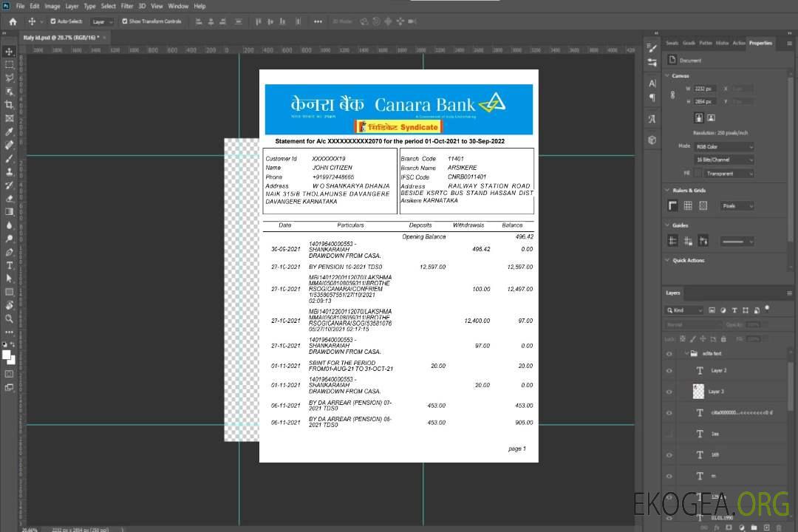Collapse the 'edit text' layer group

coord(686,353)
